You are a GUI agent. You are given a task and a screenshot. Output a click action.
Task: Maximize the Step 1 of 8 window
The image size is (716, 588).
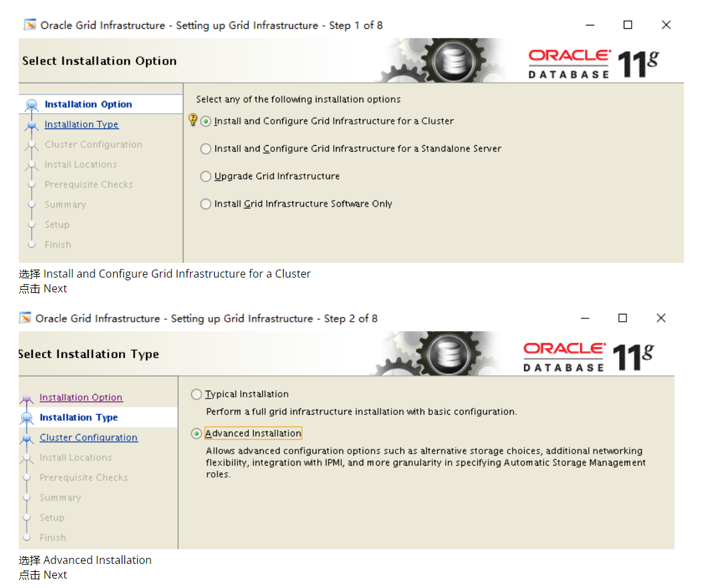click(x=628, y=25)
